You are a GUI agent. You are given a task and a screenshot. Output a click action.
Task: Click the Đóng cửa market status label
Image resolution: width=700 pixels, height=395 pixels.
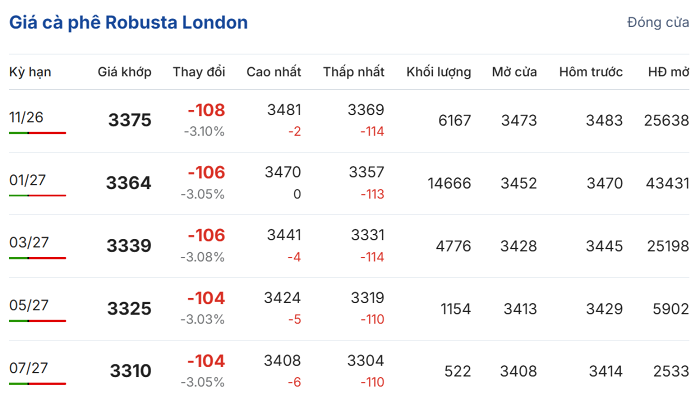tap(658, 22)
